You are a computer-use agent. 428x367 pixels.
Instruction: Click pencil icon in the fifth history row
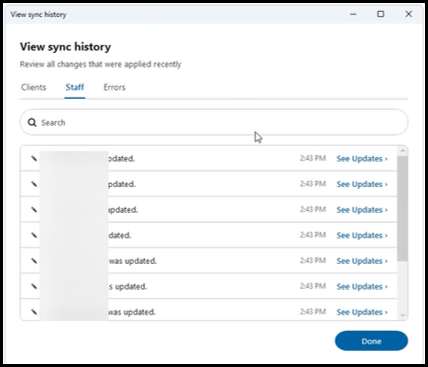[34, 261]
